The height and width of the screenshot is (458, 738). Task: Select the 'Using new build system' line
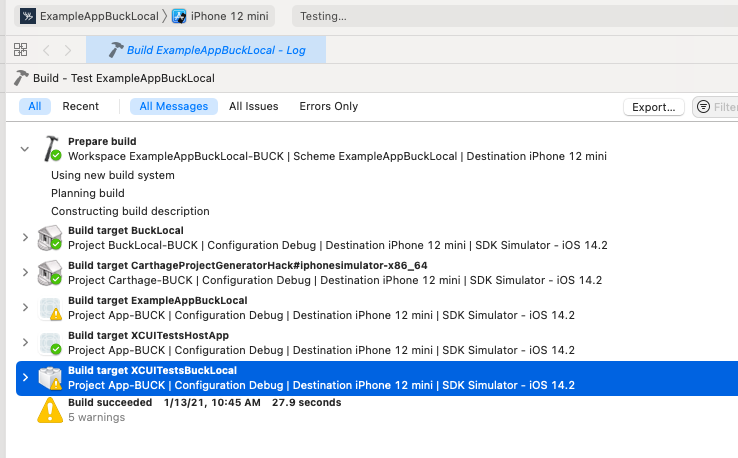[x=113, y=175]
